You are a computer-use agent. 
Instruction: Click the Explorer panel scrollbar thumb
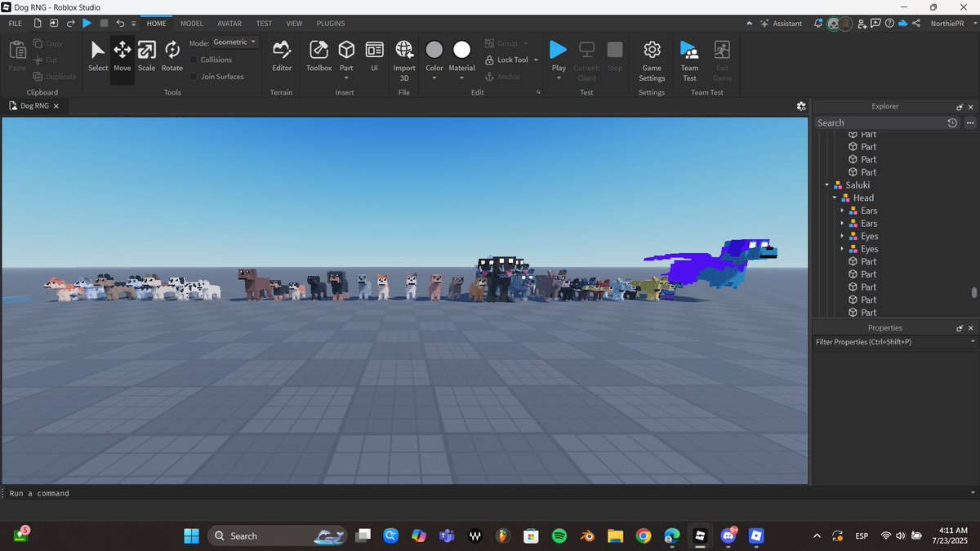coord(974,292)
